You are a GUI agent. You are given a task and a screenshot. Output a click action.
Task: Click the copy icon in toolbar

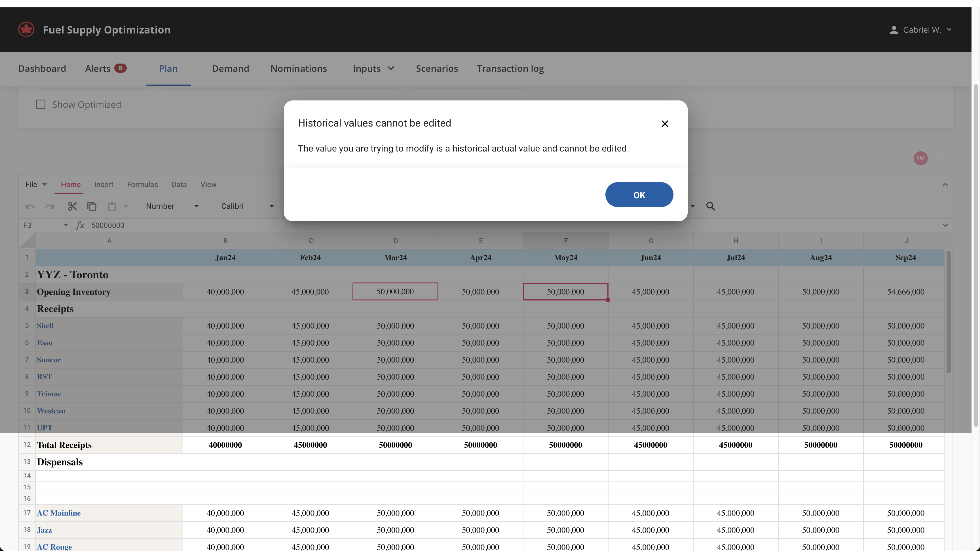point(92,206)
